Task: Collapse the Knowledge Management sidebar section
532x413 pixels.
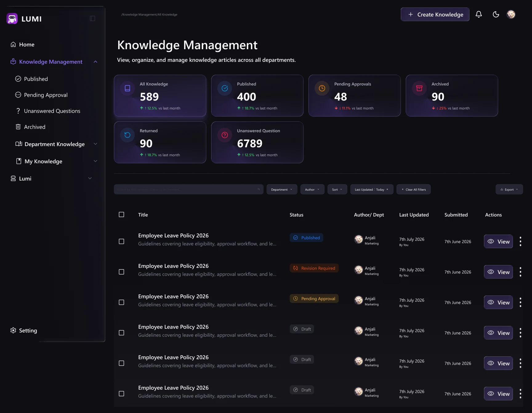Action: (95, 62)
